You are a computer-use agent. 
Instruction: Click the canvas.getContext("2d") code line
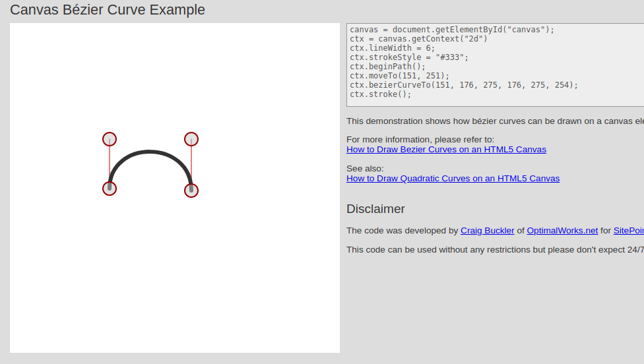418,38
